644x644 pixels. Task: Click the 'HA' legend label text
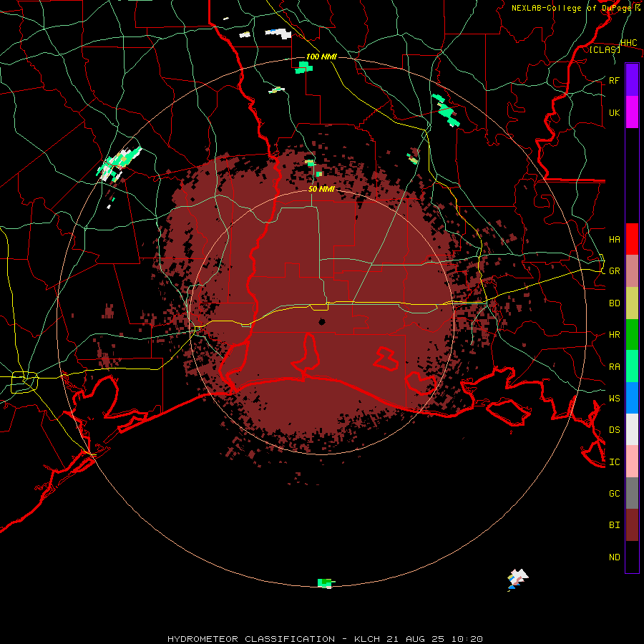pyautogui.click(x=615, y=240)
